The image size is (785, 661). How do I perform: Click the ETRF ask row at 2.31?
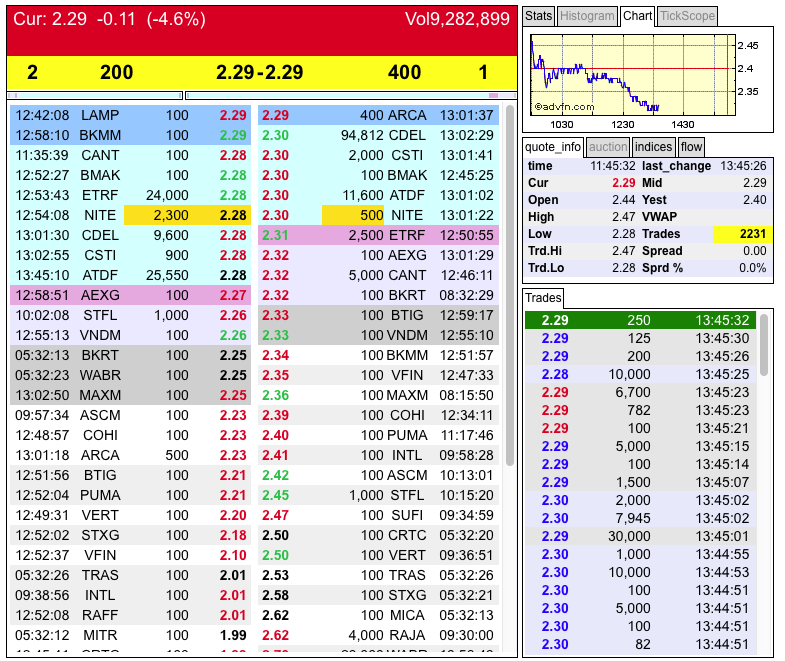(x=378, y=235)
